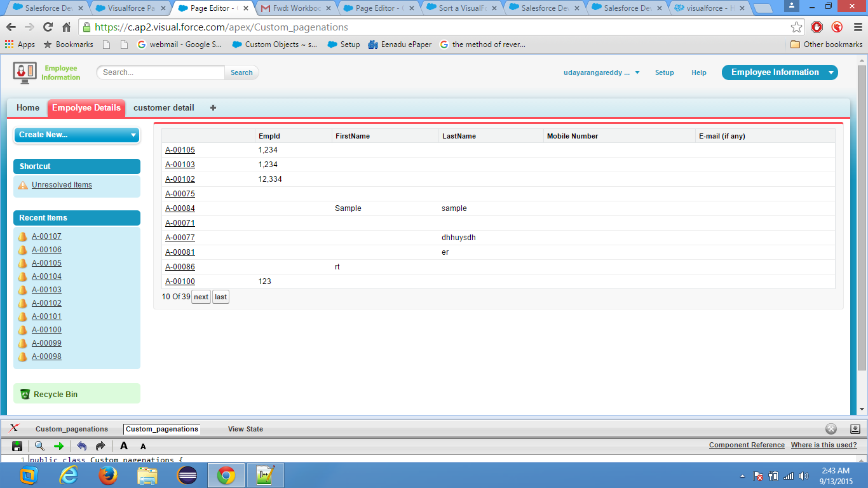Click the Employee Information app logo
The width and height of the screenshot is (868, 488).
point(46,72)
